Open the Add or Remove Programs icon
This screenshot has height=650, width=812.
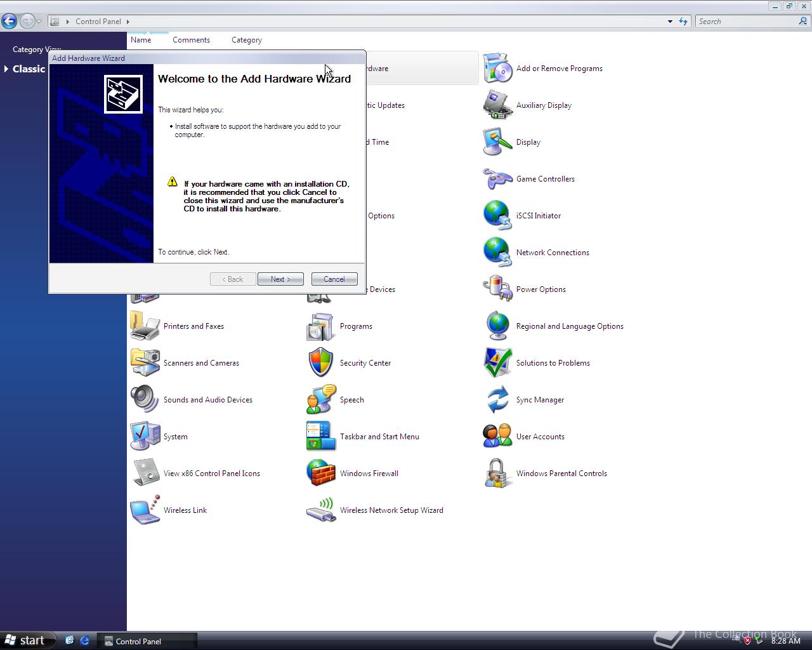tap(498, 69)
